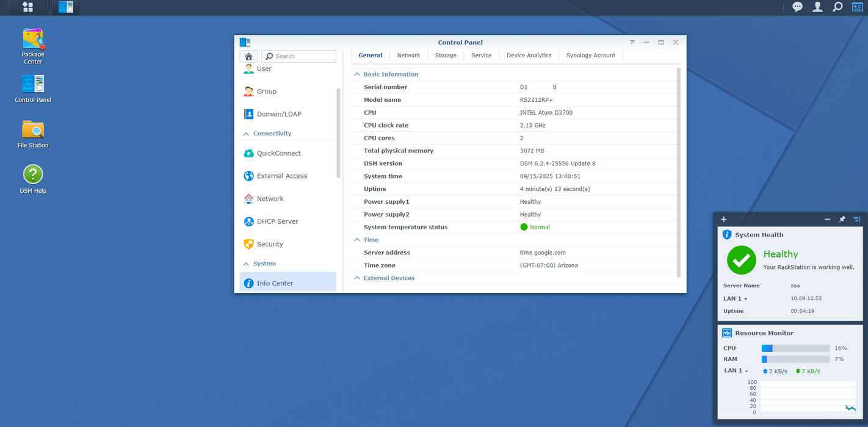Collapse the Basic Information section
Viewport: 868px width, 427px height.
(358, 74)
